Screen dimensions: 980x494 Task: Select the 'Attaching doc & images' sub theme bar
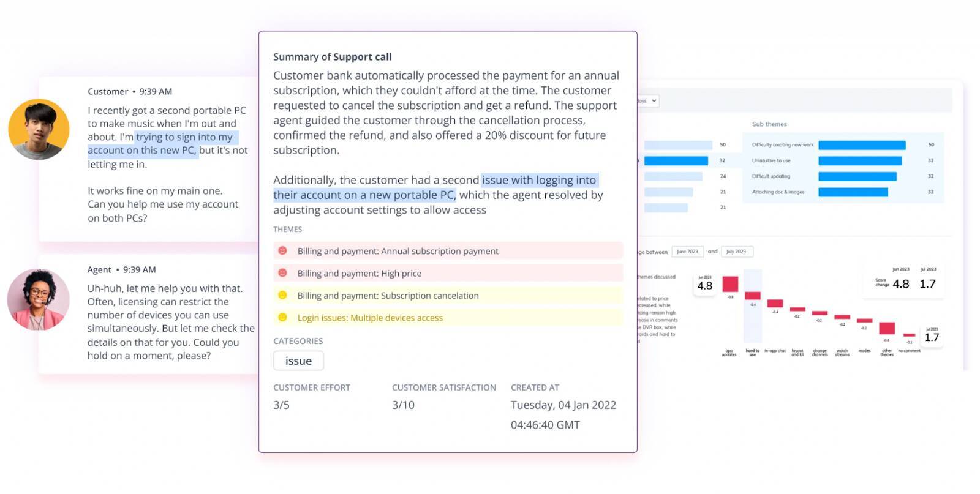tap(853, 192)
